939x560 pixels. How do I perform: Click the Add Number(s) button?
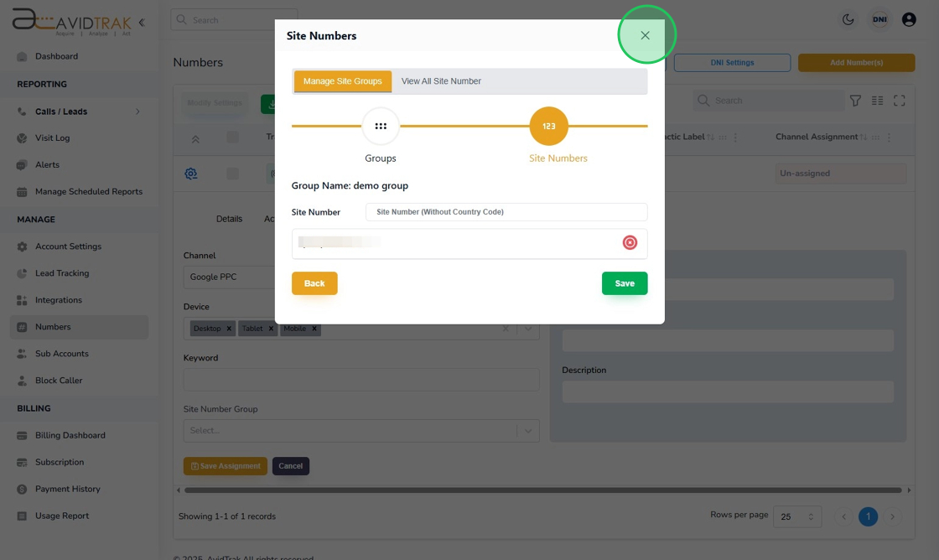856,63
